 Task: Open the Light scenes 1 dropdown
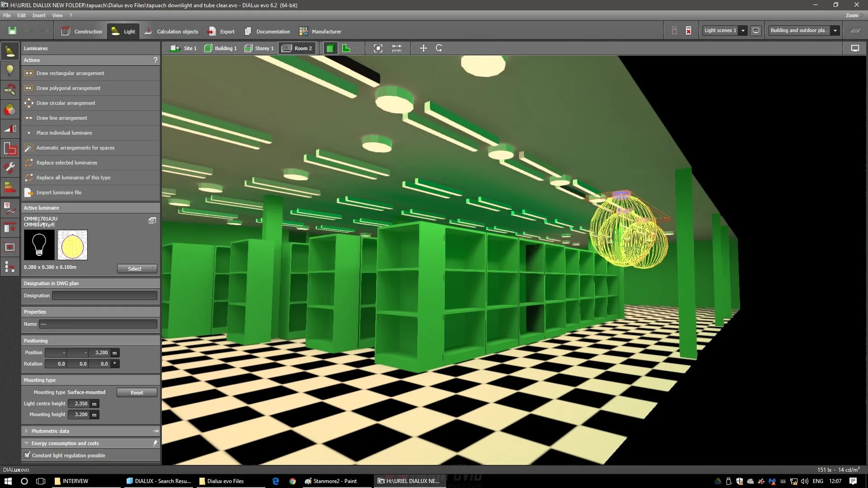click(743, 31)
